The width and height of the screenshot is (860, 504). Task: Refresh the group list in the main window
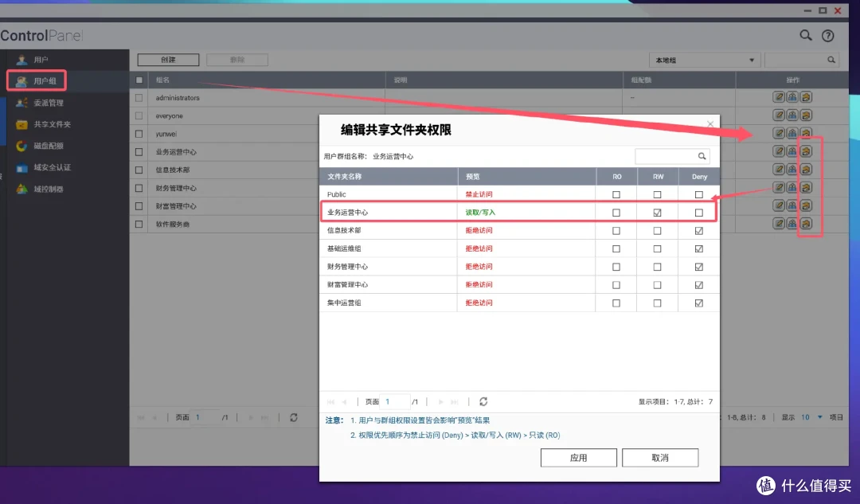click(x=293, y=417)
